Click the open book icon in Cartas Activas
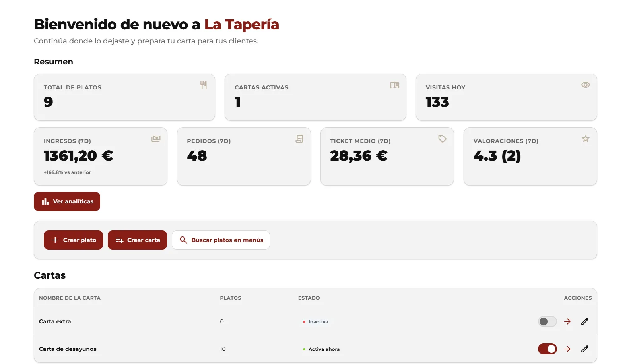 394,85
